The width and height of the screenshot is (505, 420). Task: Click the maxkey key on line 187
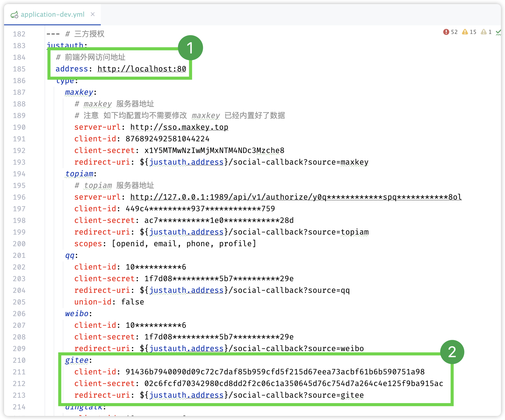(x=79, y=92)
